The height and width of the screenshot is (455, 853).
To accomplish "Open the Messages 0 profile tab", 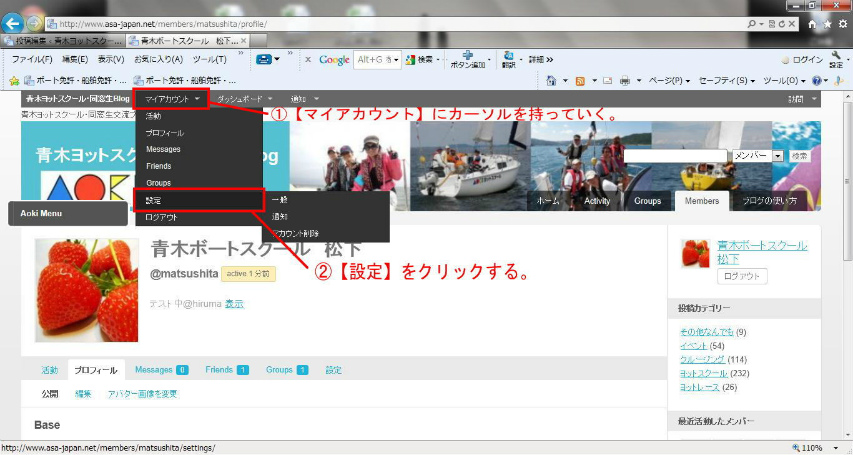I will (162, 370).
